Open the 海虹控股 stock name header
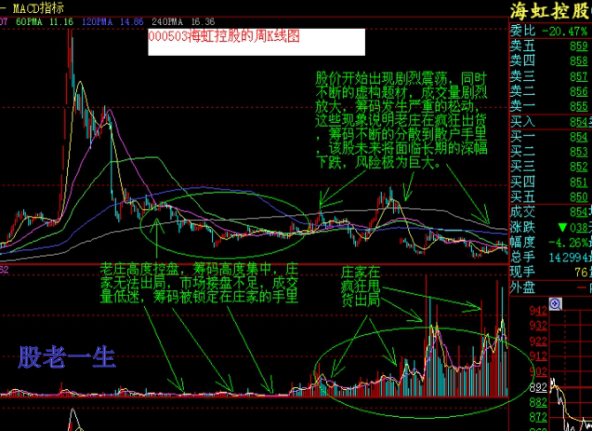The height and width of the screenshot is (432, 593). 551,11
